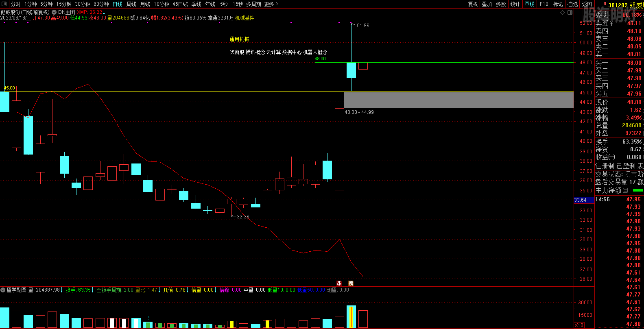This screenshot has width=644, height=329.
Task: Remove stock via -自选 button
Action: pyautogui.click(x=572, y=4)
